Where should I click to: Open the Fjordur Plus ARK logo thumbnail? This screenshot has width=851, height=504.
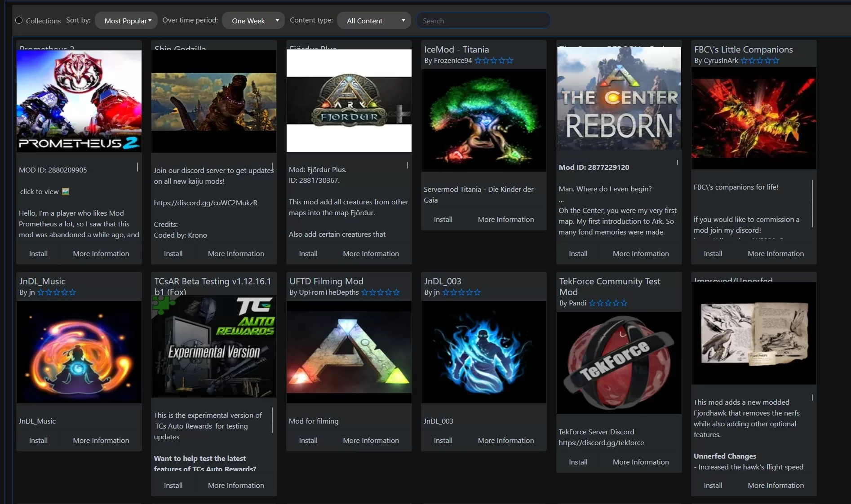pyautogui.click(x=349, y=101)
